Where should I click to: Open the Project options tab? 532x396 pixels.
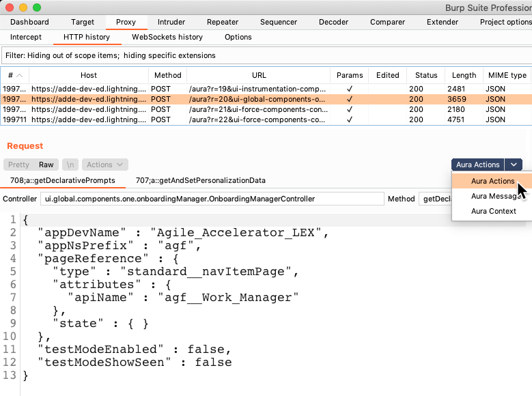click(x=505, y=22)
